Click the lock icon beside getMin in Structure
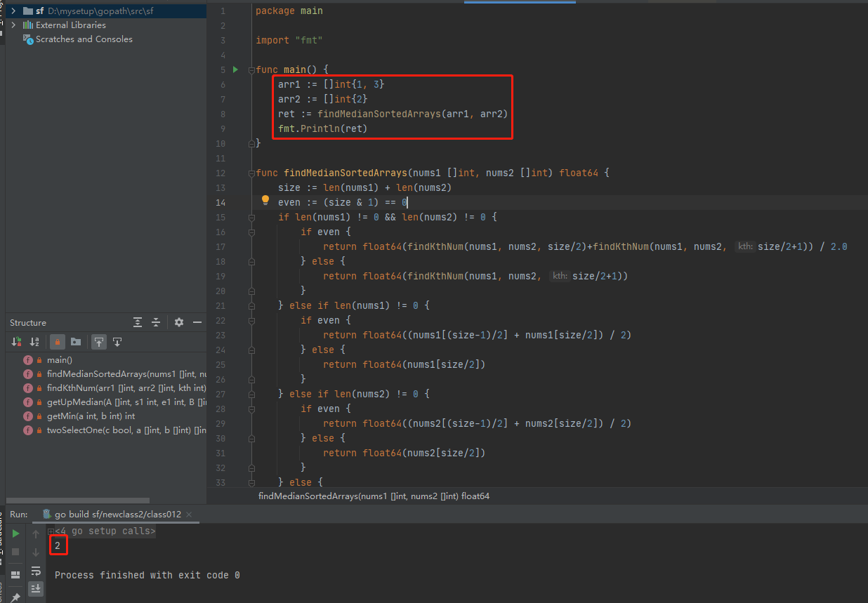Viewport: 868px width, 603px height. point(39,416)
